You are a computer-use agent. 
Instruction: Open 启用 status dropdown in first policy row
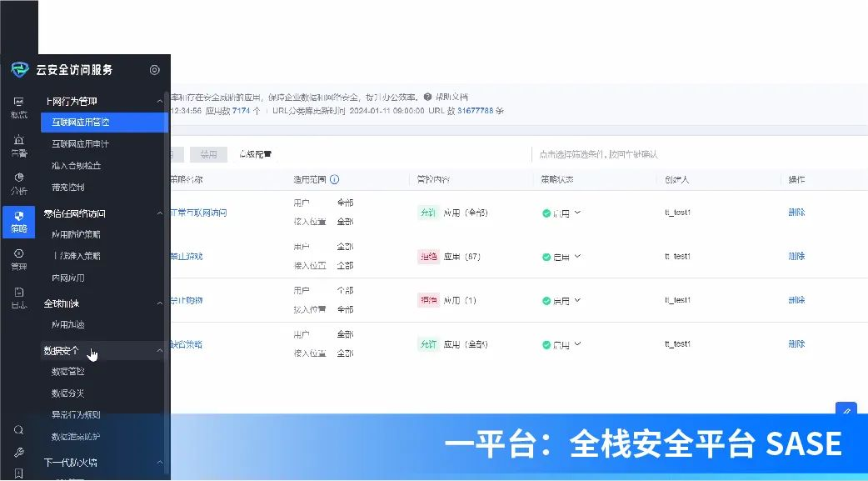pyautogui.click(x=578, y=213)
